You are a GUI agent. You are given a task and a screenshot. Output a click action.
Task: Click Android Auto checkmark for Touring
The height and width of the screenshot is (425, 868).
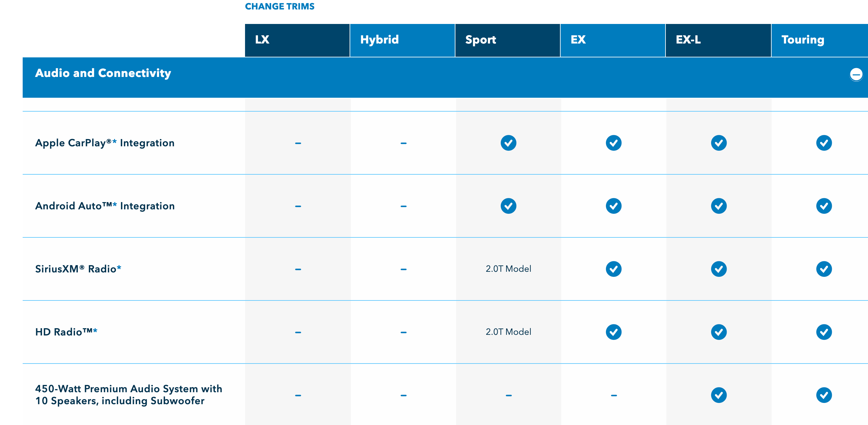coord(824,206)
